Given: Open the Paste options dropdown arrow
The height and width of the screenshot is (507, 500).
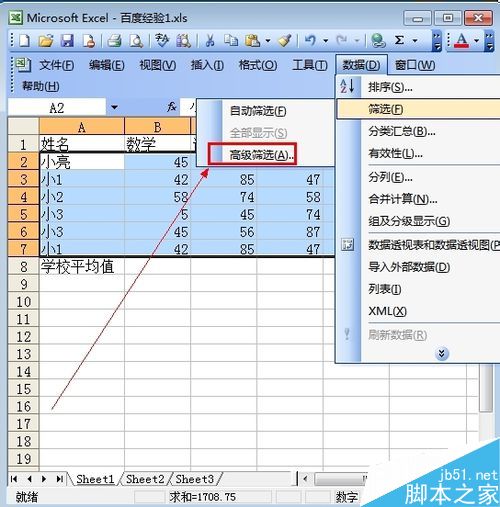Looking at the screenshot, I should coord(268,41).
